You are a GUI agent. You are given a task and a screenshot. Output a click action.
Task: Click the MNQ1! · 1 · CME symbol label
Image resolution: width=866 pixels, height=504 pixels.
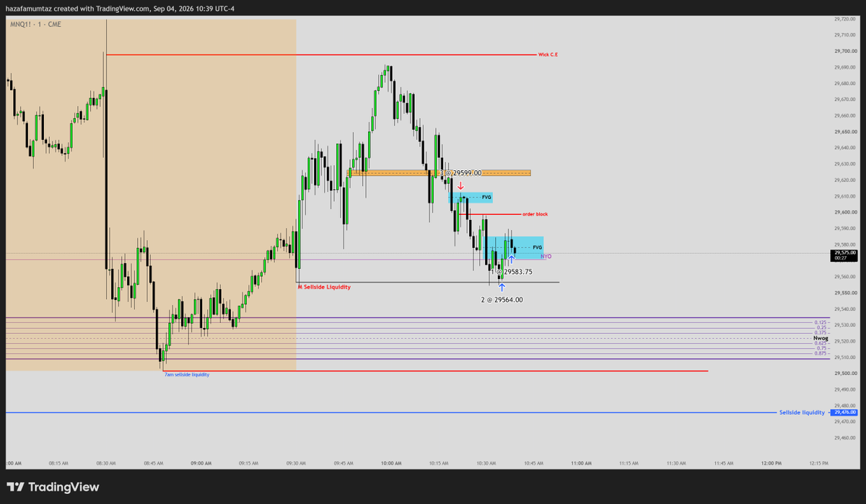35,25
